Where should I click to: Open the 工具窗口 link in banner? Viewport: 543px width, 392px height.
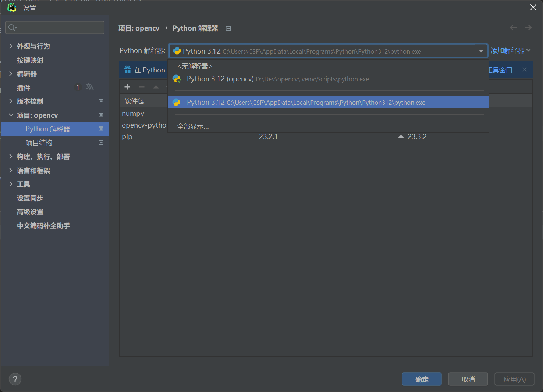tap(500, 70)
